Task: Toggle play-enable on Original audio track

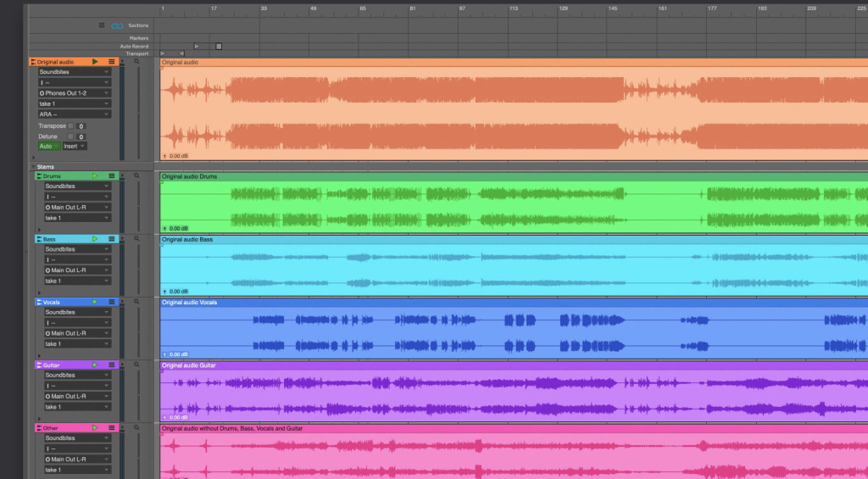Action: 95,62
